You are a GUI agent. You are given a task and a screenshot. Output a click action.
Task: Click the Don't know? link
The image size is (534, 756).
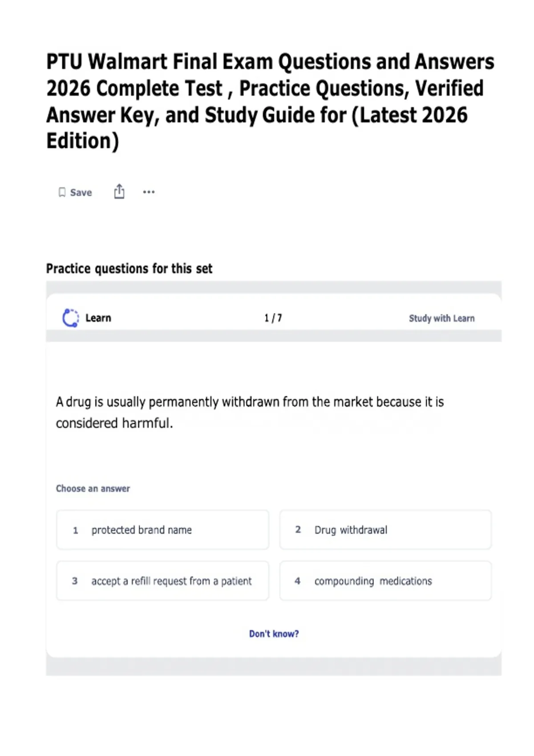click(274, 634)
